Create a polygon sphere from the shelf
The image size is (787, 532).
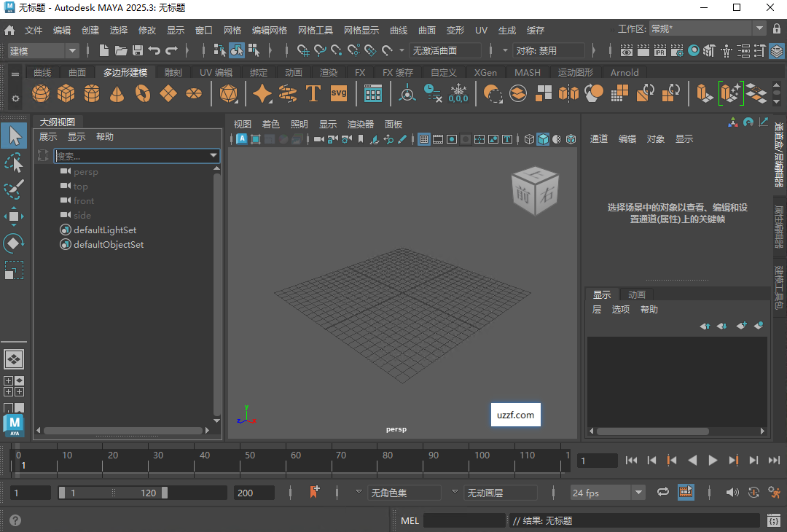point(40,93)
